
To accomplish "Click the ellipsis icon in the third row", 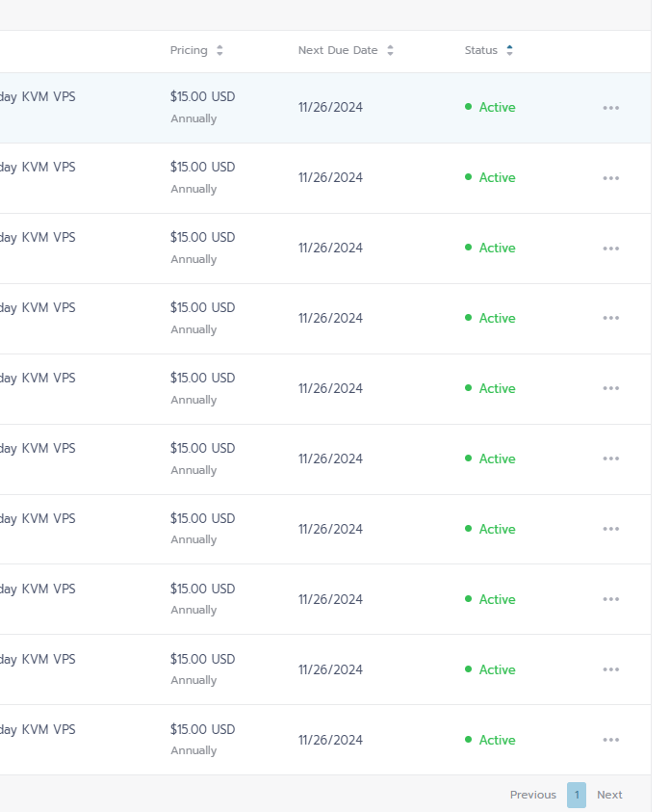I will tap(610, 249).
